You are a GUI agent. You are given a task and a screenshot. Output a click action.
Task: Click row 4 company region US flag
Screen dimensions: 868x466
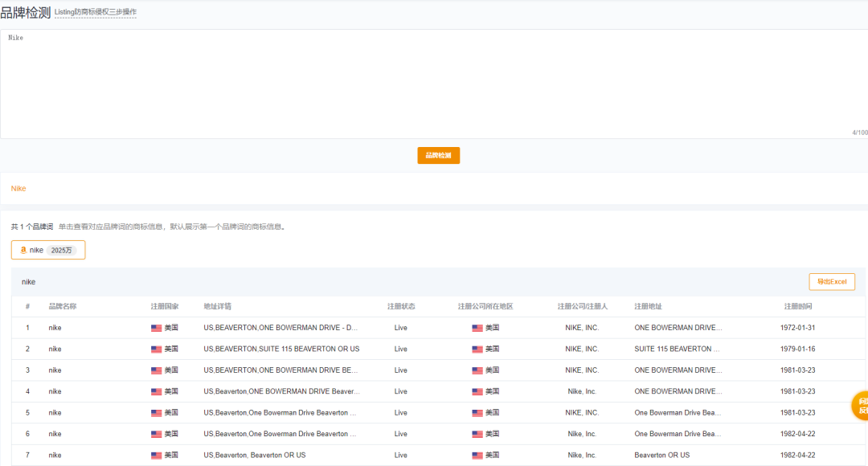pyautogui.click(x=477, y=392)
